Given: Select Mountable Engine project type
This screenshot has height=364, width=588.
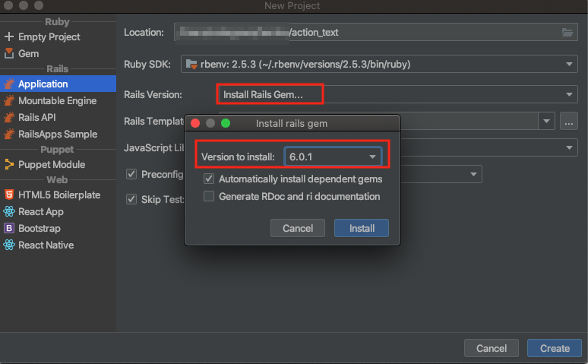Looking at the screenshot, I should click(58, 100).
